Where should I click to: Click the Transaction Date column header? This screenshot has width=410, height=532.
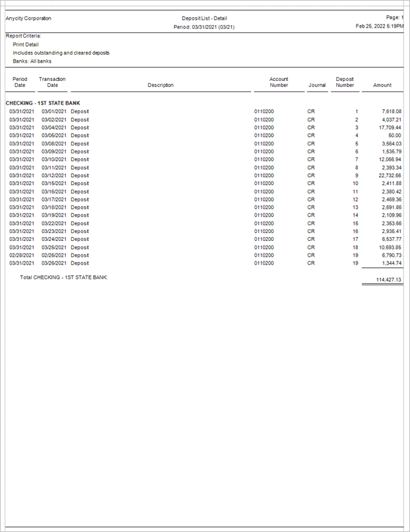coord(52,82)
